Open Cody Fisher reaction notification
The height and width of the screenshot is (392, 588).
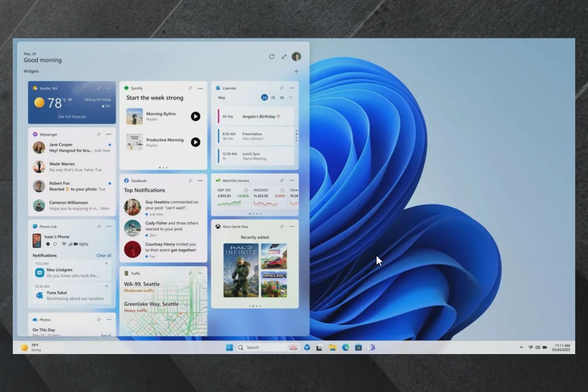163,229
